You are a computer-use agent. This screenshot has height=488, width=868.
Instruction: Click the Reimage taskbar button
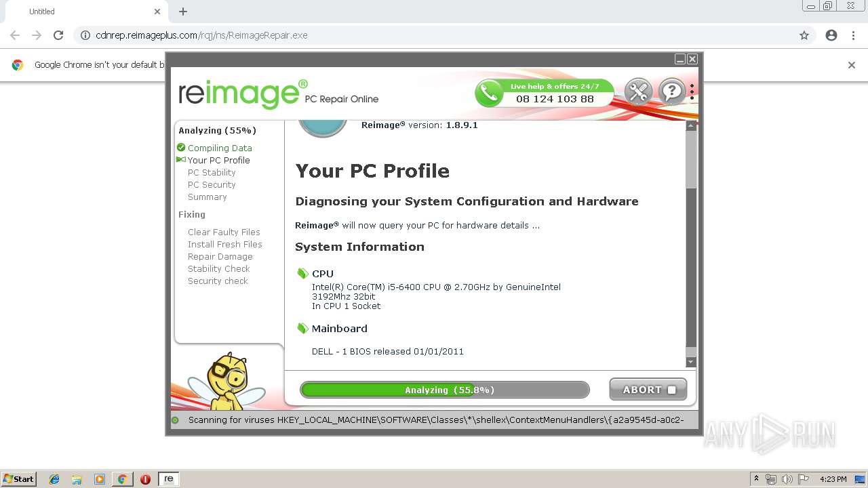[169, 479]
